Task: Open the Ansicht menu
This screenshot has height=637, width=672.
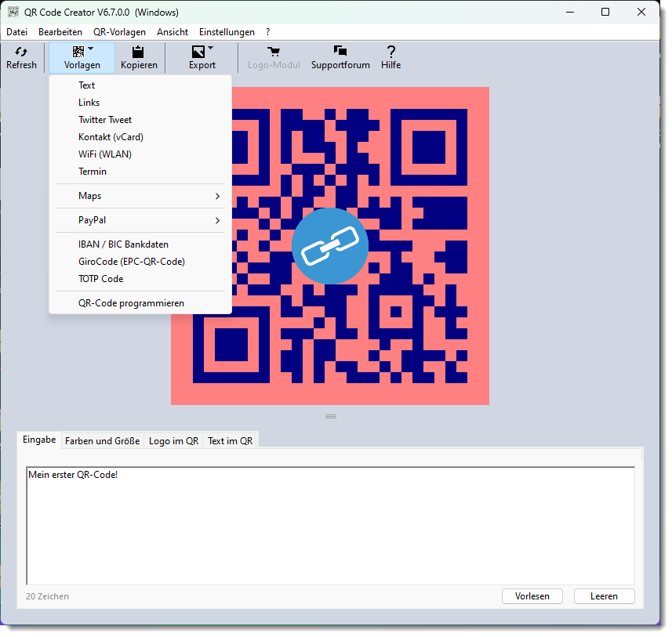Action: click(173, 32)
